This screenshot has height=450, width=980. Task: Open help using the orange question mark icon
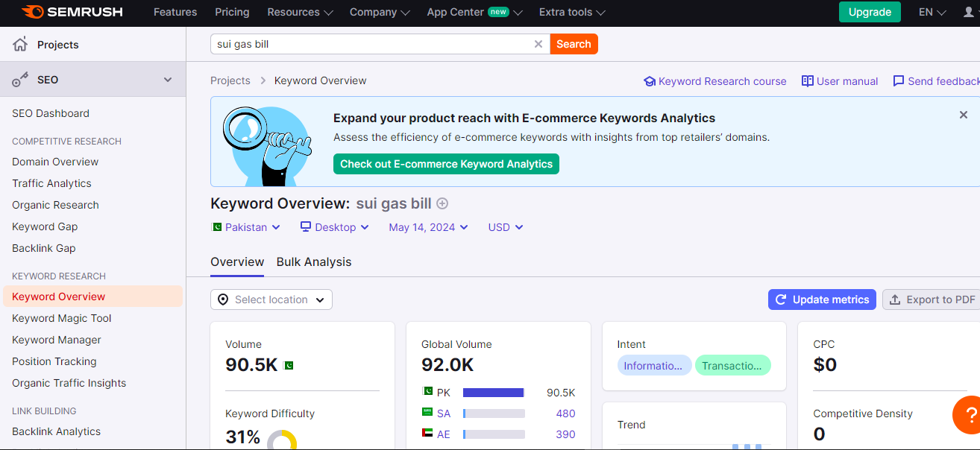[x=969, y=414]
